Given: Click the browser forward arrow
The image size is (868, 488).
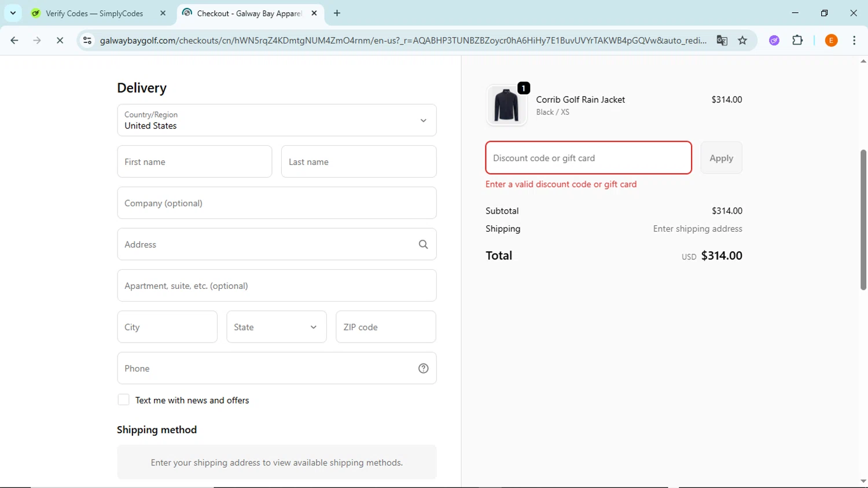Looking at the screenshot, I should 37,41.
